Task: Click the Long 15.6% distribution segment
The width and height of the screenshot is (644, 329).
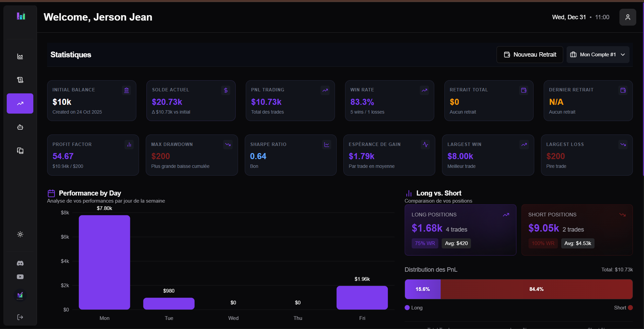Action: pos(422,289)
